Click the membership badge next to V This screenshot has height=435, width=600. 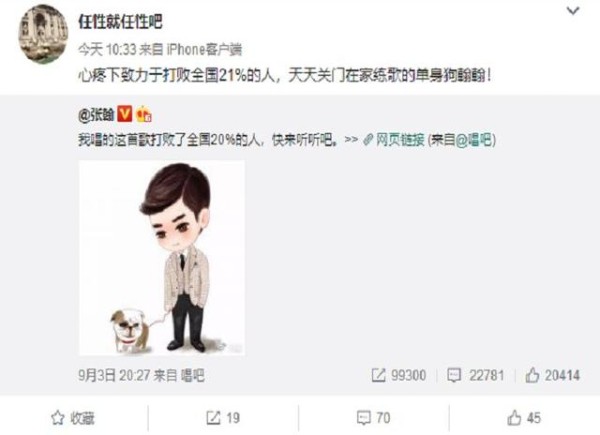pyautogui.click(x=144, y=114)
